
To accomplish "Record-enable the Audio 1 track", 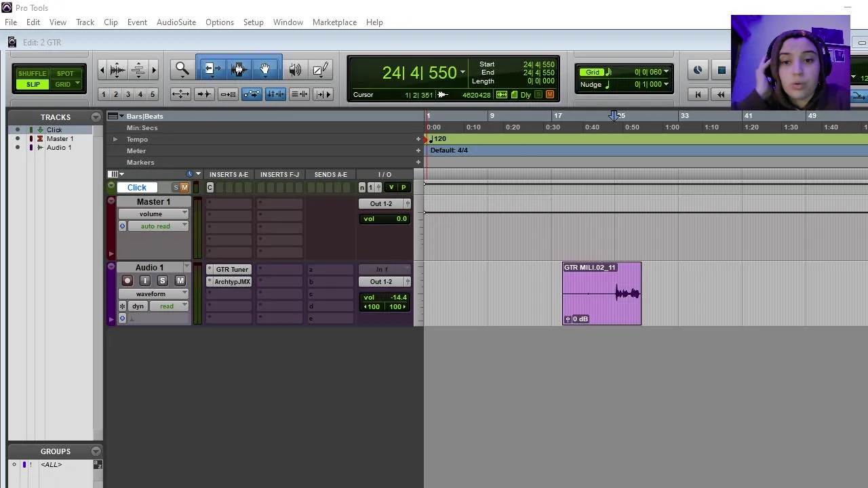I will point(127,281).
